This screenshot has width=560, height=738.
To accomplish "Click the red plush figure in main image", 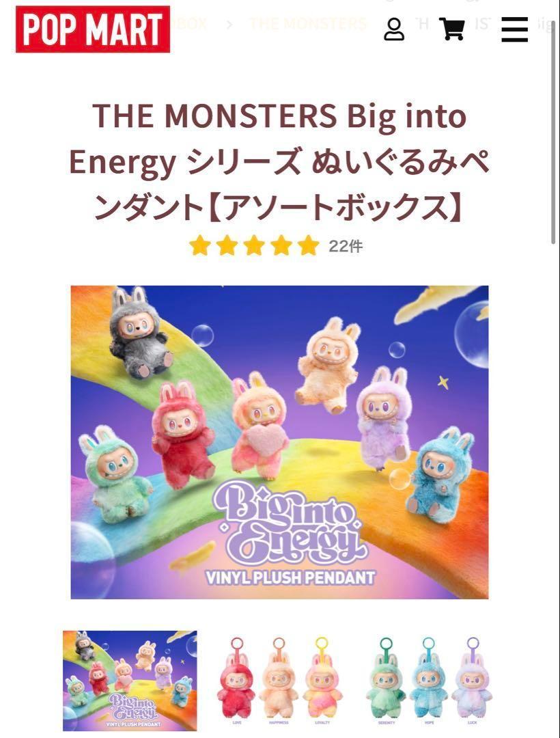I will coord(181,434).
